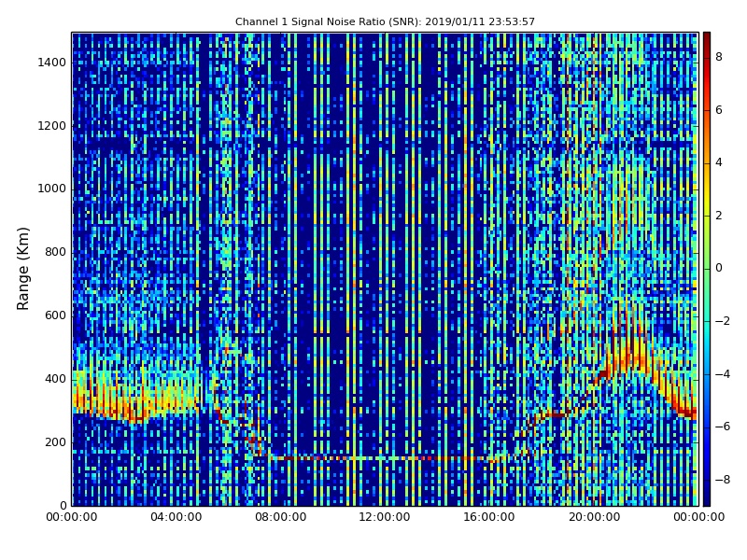747x560 pixels.
Task: Click the colorbar label 8
Action: 719,57
